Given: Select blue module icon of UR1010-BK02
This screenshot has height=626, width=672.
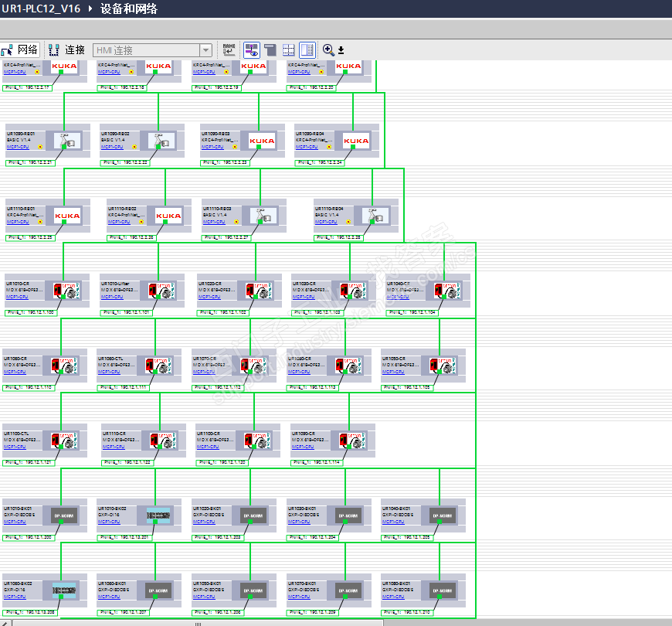Looking at the screenshot, I should point(158,515).
